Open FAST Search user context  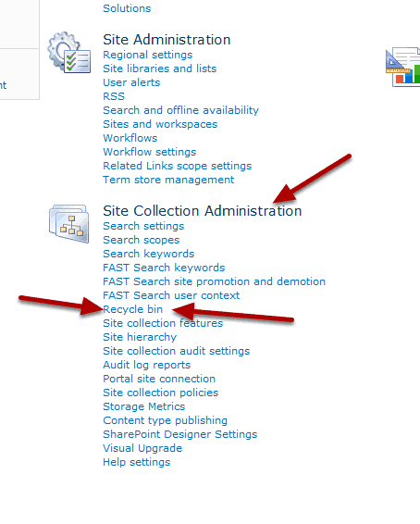pos(171,295)
